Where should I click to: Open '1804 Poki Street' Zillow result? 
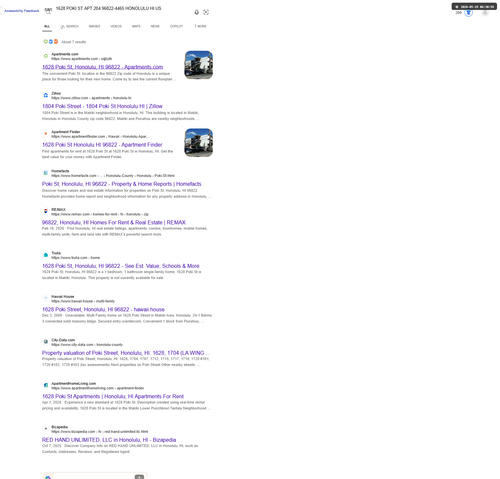102,106
